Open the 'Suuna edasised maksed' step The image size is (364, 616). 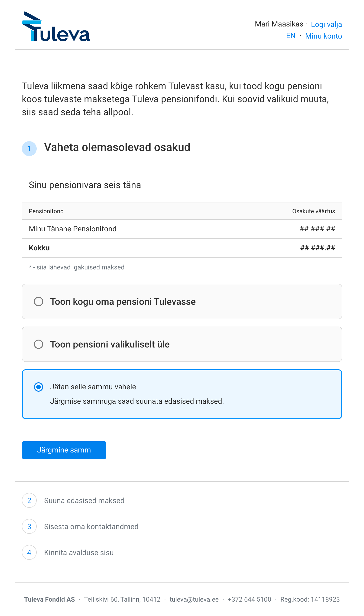[84, 501]
